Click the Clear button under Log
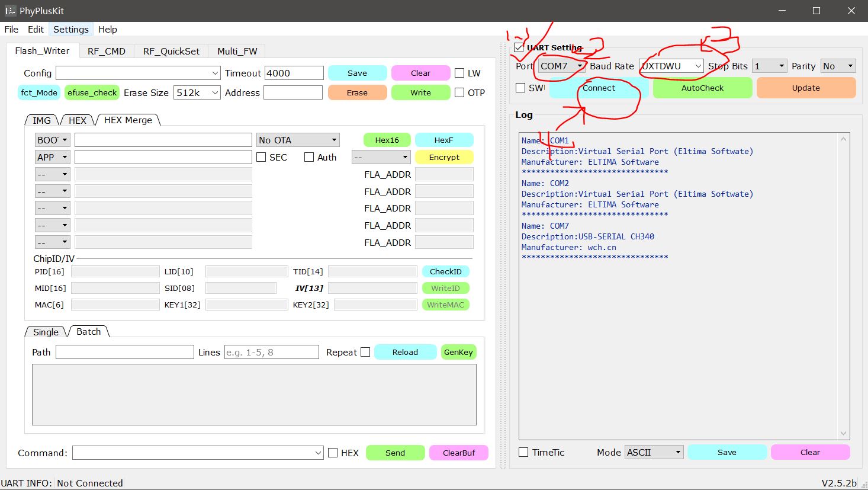Screen dimensions: 868x490 [811, 452]
